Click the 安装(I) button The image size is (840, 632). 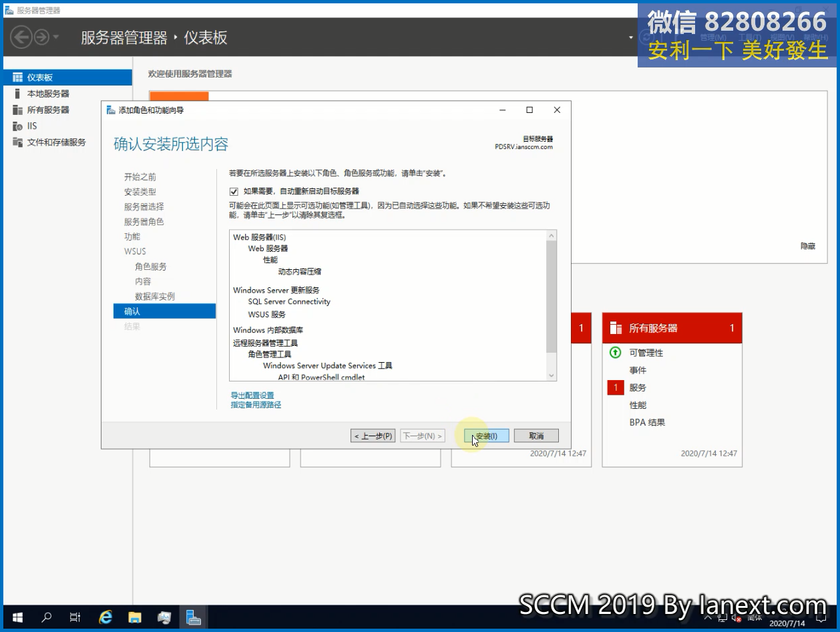coord(486,436)
